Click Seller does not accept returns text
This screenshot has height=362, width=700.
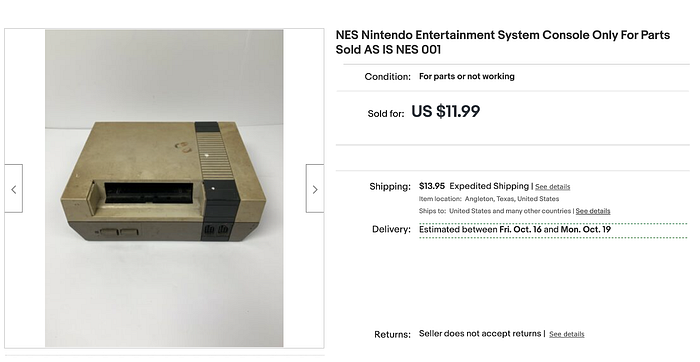coord(480,333)
